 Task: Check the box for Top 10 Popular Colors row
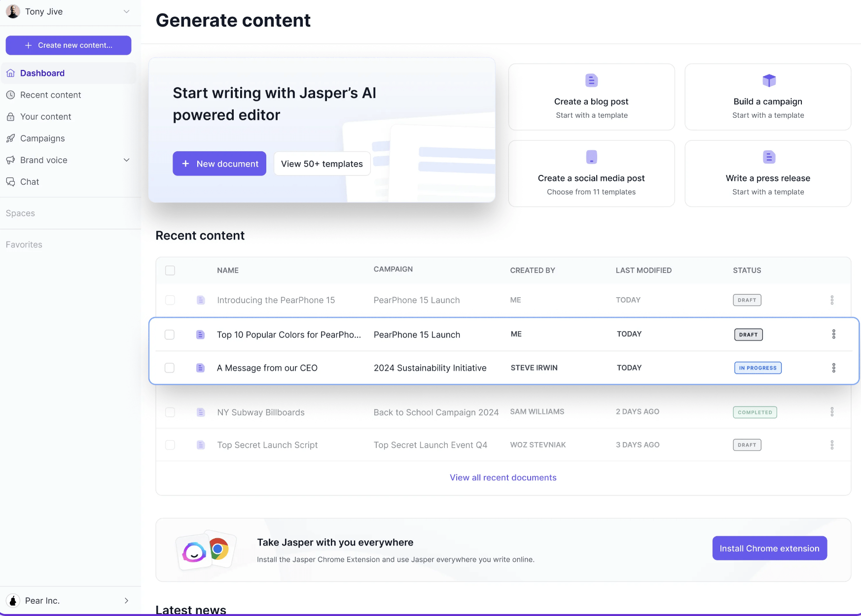point(170,335)
